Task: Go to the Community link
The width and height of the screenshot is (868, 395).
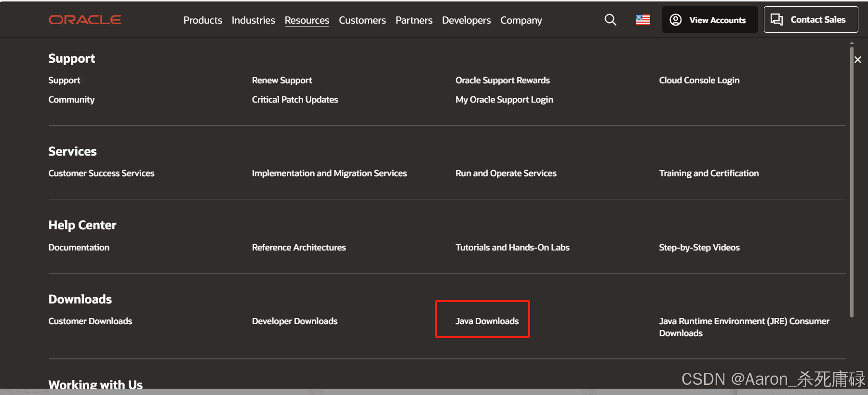Action: click(x=71, y=100)
